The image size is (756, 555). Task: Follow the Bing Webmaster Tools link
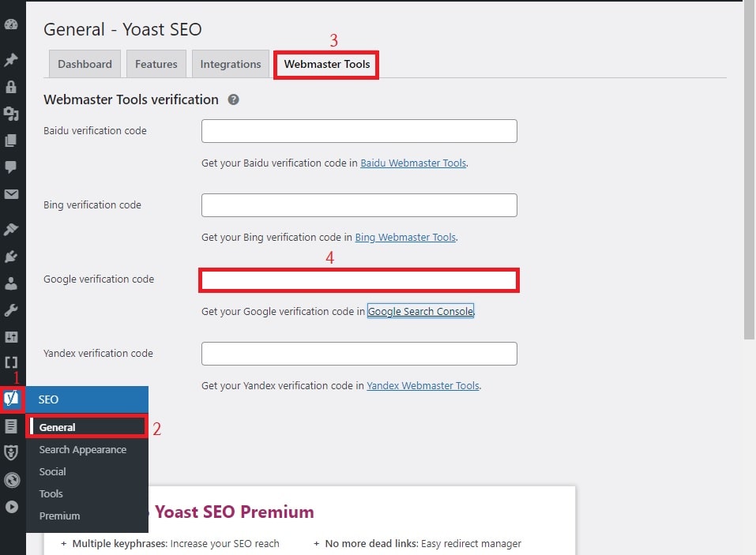click(x=405, y=237)
